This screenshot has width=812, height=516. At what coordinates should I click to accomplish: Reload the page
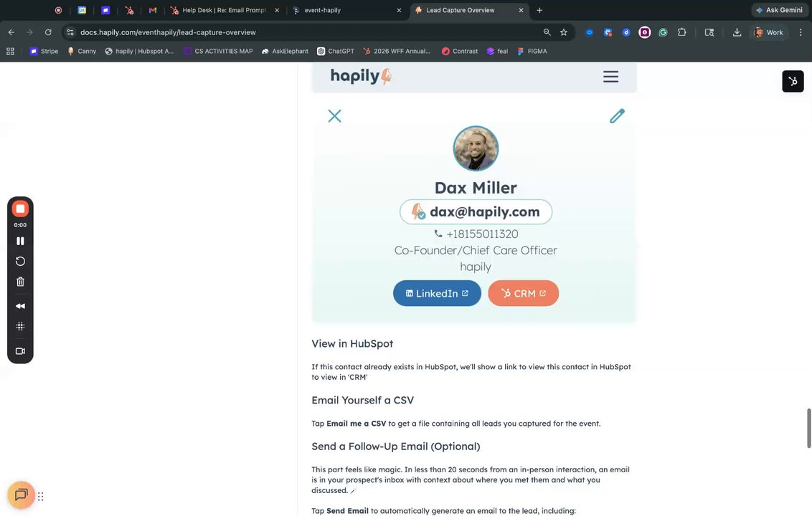48,32
